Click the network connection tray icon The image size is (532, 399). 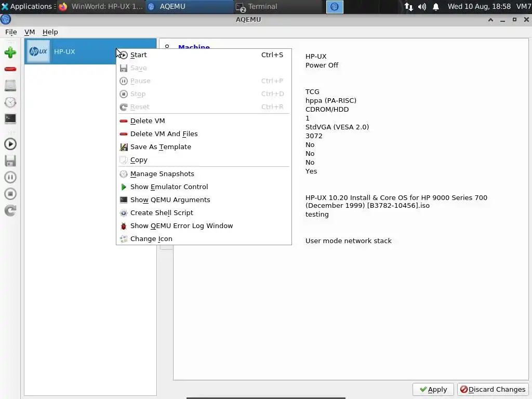[408, 7]
